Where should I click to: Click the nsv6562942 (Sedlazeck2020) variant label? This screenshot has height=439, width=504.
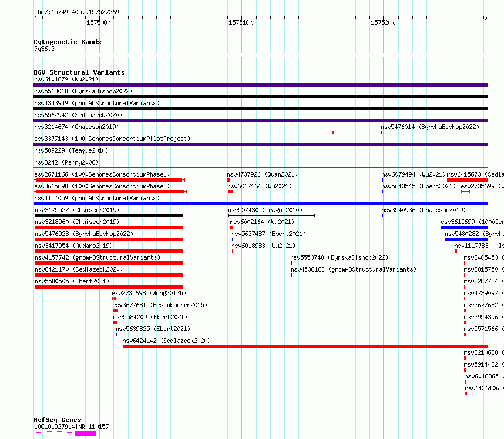[x=78, y=115]
